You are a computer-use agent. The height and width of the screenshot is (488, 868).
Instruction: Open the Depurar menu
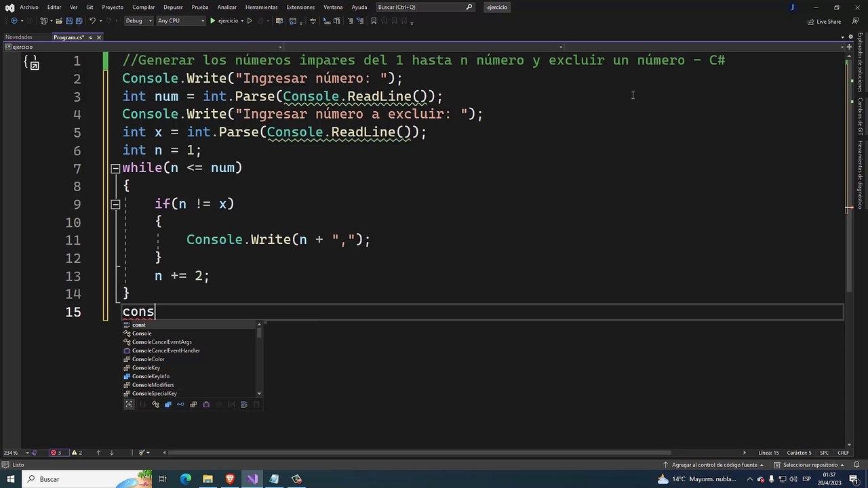click(173, 7)
